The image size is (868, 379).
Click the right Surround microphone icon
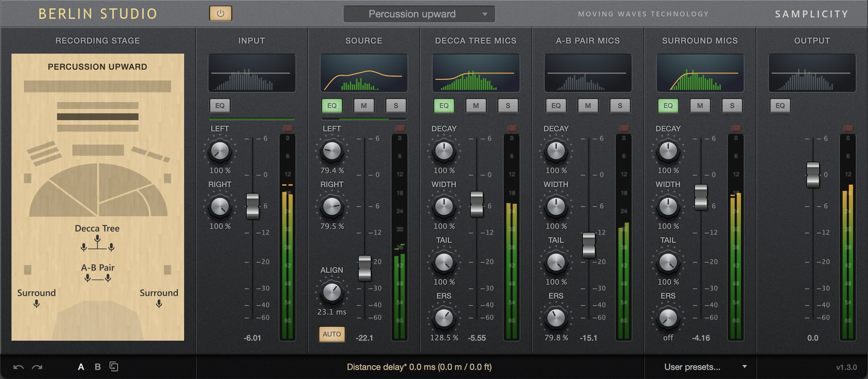159,304
